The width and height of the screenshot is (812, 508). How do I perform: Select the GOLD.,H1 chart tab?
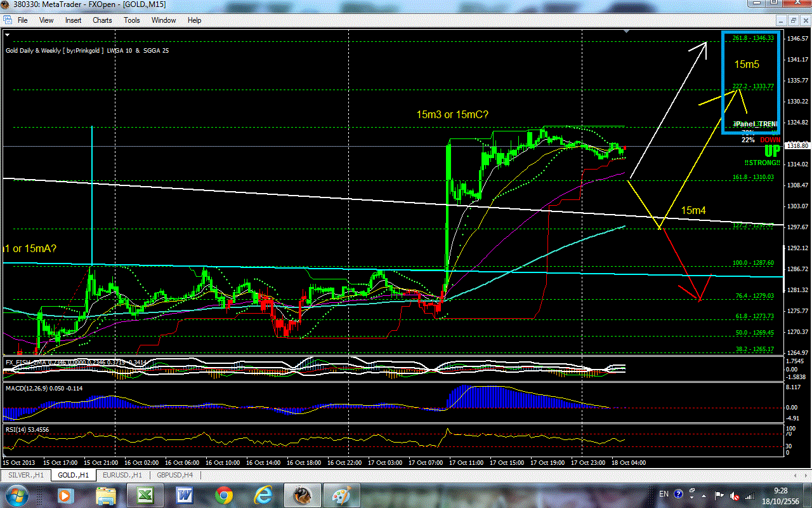click(x=73, y=475)
